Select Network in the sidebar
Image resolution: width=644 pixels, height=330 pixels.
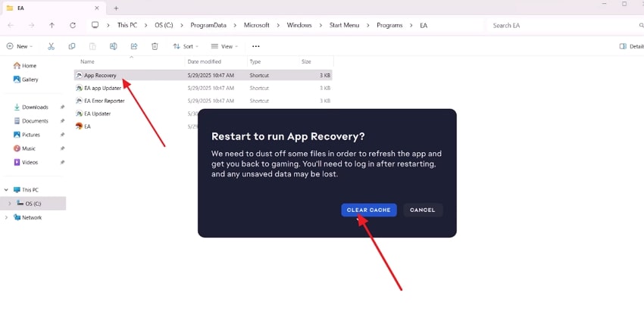tap(27, 217)
